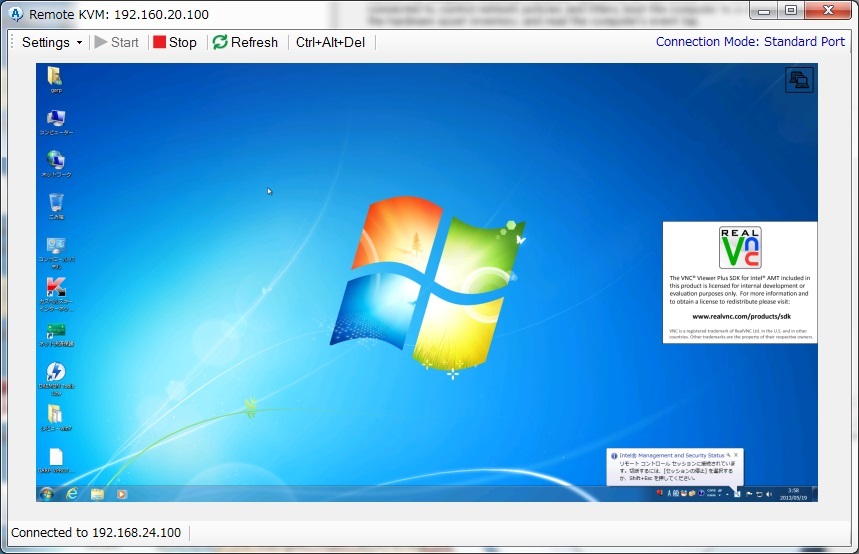
Task: Click the balloon options wrench icon
Action: pyautogui.click(x=728, y=455)
